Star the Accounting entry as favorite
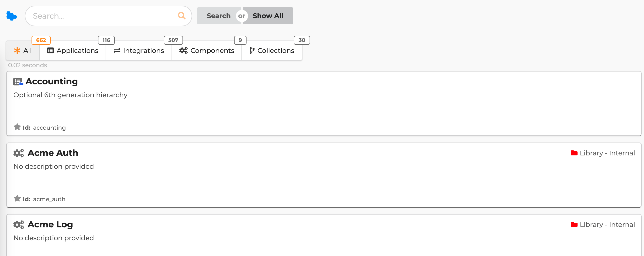The height and width of the screenshot is (256, 644). coord(17,127)
